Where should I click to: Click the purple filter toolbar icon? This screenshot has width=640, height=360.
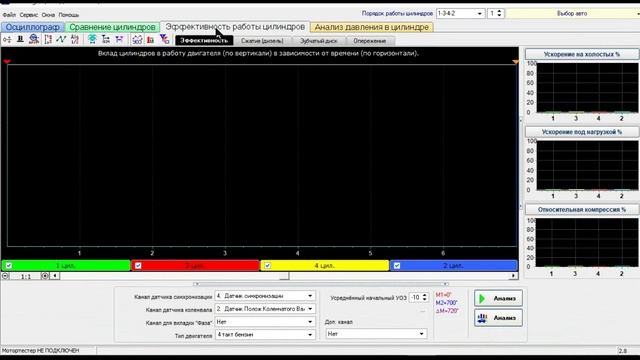(x=164, y=39)
